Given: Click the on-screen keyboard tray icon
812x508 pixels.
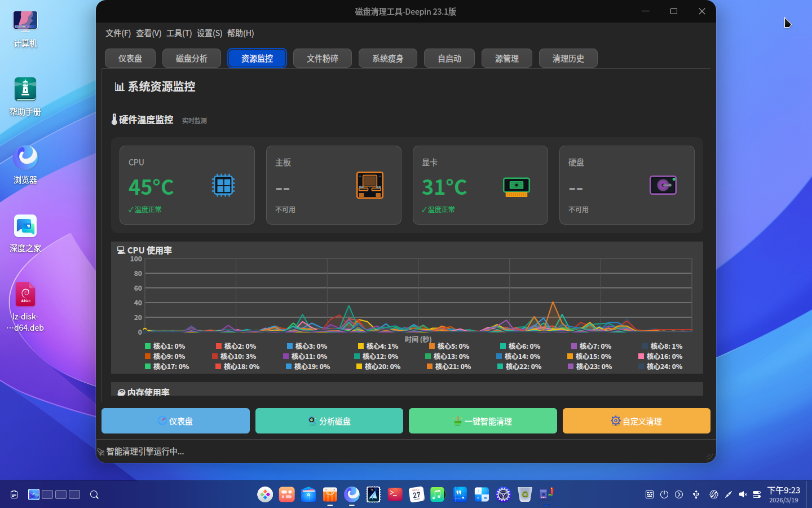Looking at the screenshot, I should [650, 494].
